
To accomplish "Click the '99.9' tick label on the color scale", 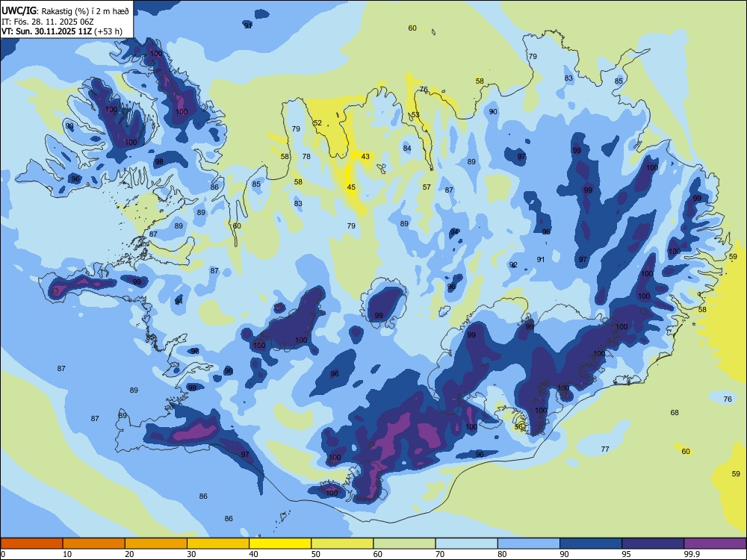I will [692, 554].
